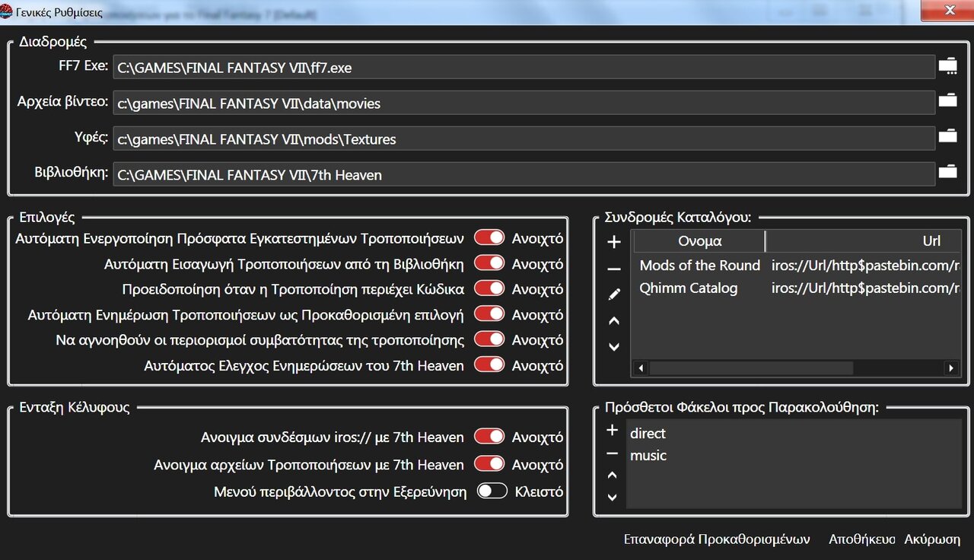Browse folder for Αρχεία βίντεο path
The image size is (974, 560).
947,100
